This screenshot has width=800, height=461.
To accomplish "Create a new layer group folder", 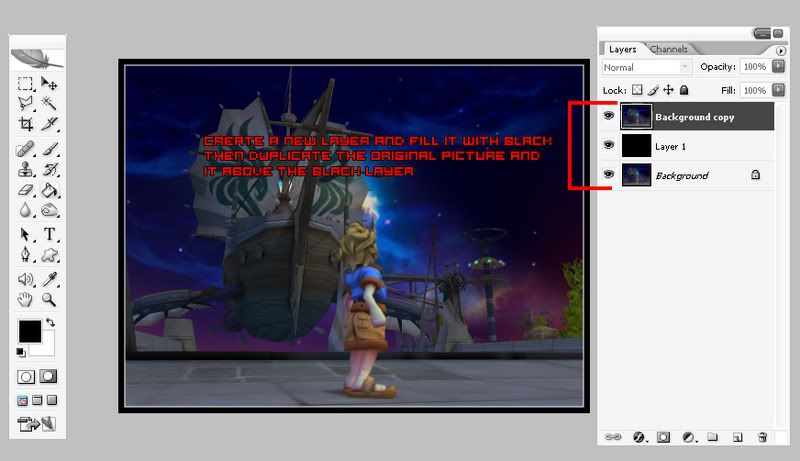I will (x=713, y=437).
